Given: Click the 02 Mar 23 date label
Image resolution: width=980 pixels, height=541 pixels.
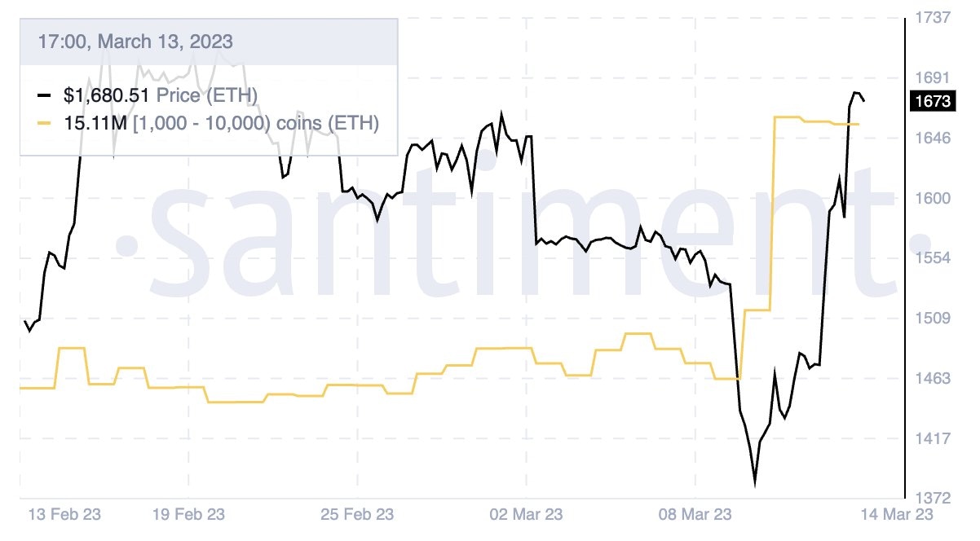Looking at the screenshot, I should click(x=528, y=515).
